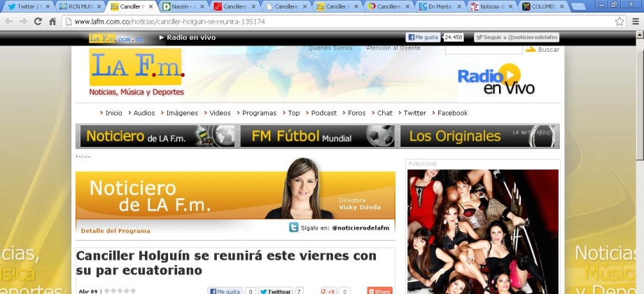Open the Chrome menu hamburger icon
This screenshot has height=294, width=644.
click(x=636, y=22)
